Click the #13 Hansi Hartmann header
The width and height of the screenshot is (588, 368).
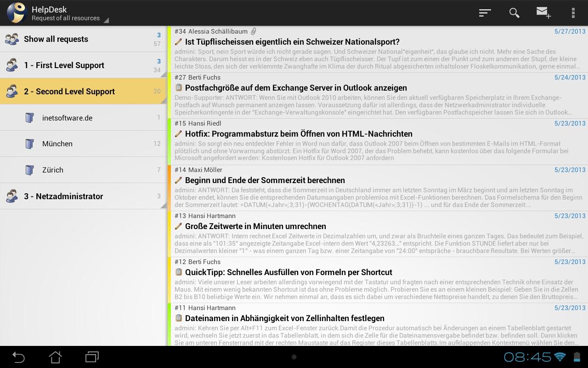[205, 216]
